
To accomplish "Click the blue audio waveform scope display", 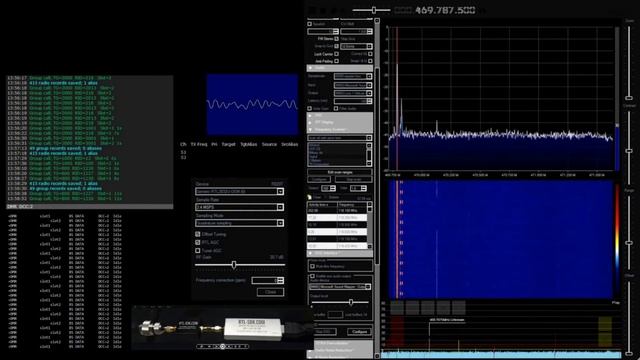I will pos(252,104).
